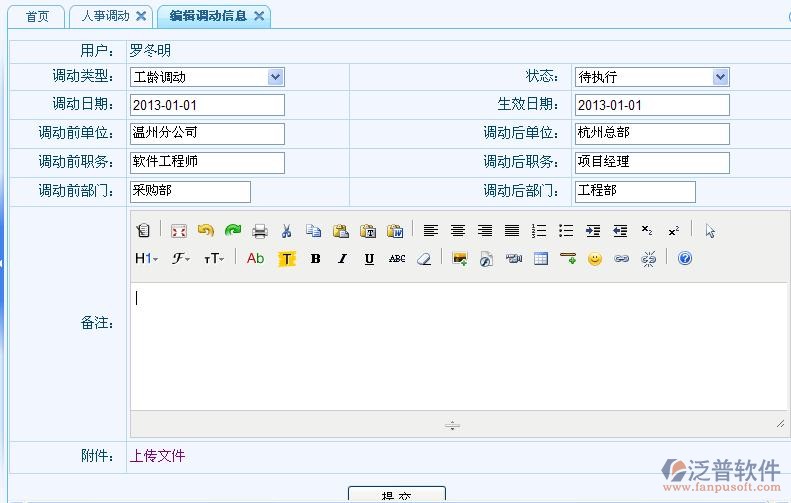This screenshot has height=503, width=791.
Task: Toggle italic formatting in the editor
Action: click(x=342, y=259)
